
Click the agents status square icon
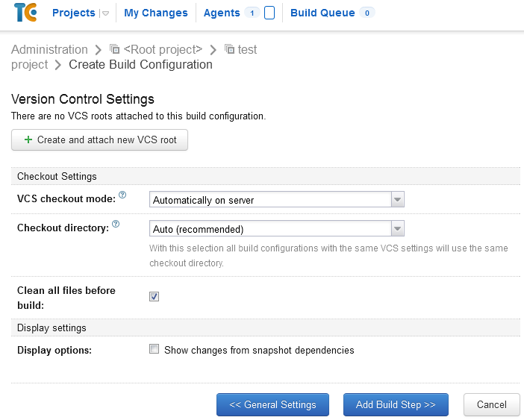click(x=269, y=13)
